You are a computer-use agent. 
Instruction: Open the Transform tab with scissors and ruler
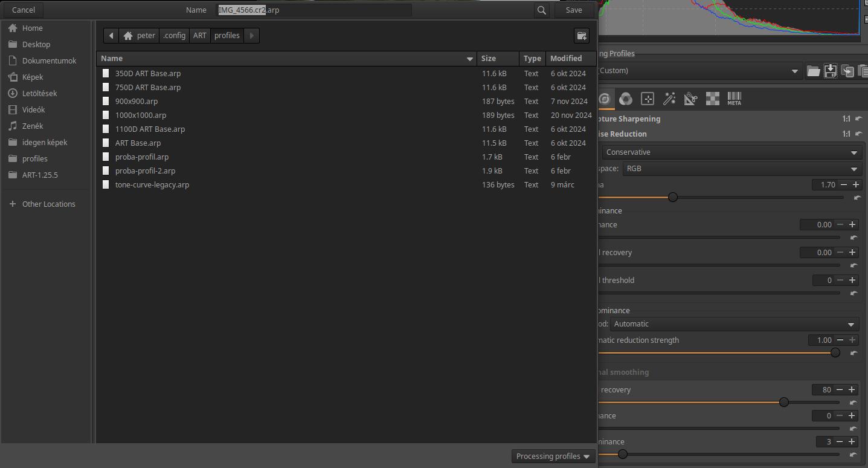[x=691, y=99]
